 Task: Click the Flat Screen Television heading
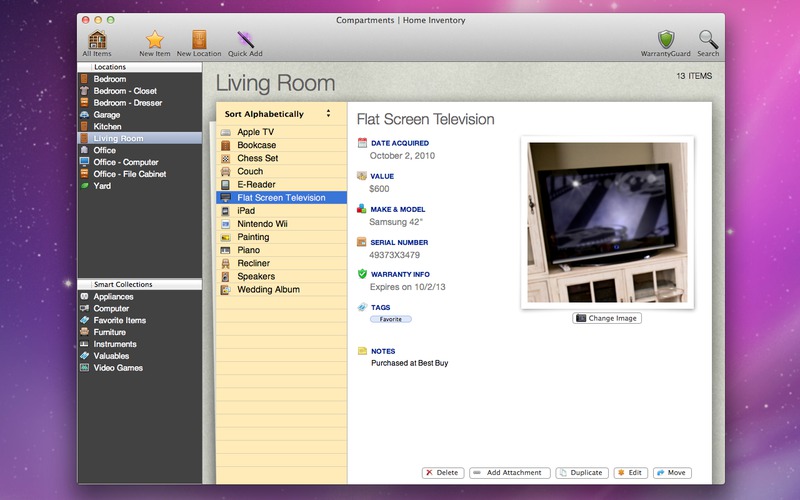[426, 119]
